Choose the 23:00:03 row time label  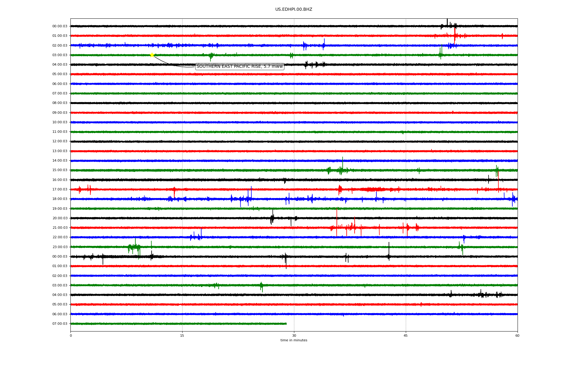click(x=60, y=247)
